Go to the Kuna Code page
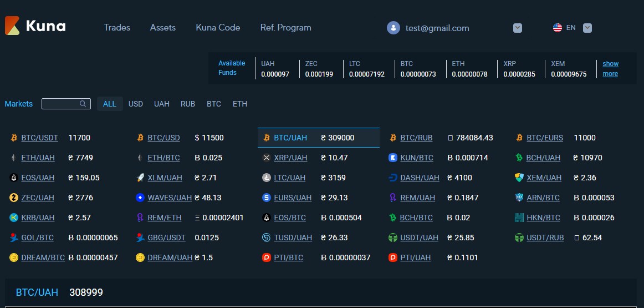 point(218,27)
